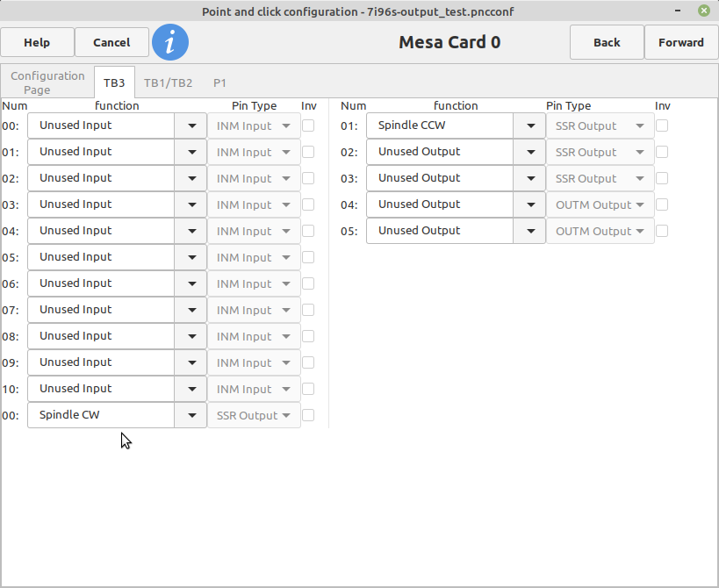719x588 pixels.
Task: Open the Help button
Action: [x=37, y=42]
